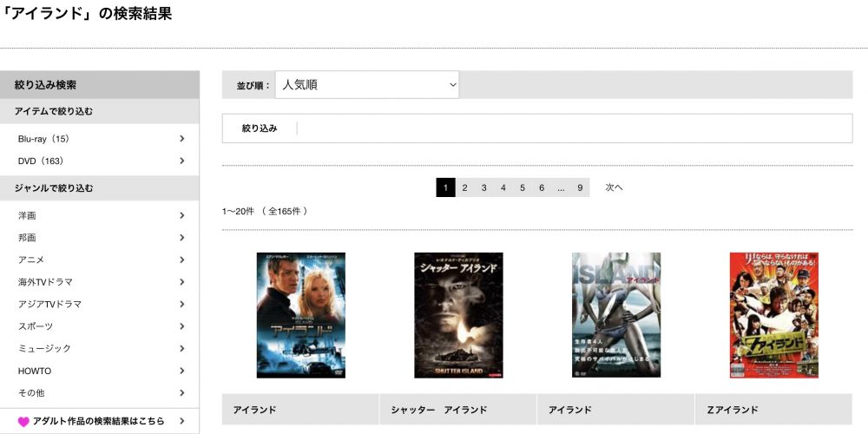Open the 人気順 sort order dropdown

tap(367, 85)
